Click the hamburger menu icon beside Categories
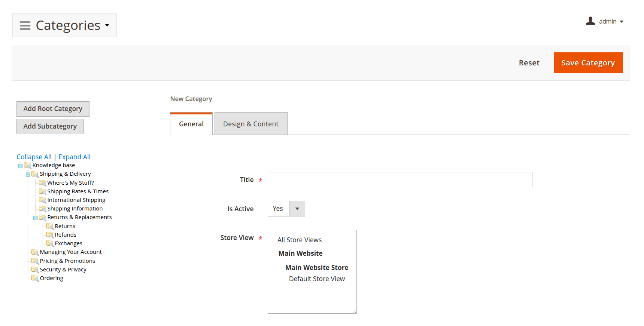Screen dimensions: 644x326 click(x=25, y=25)
